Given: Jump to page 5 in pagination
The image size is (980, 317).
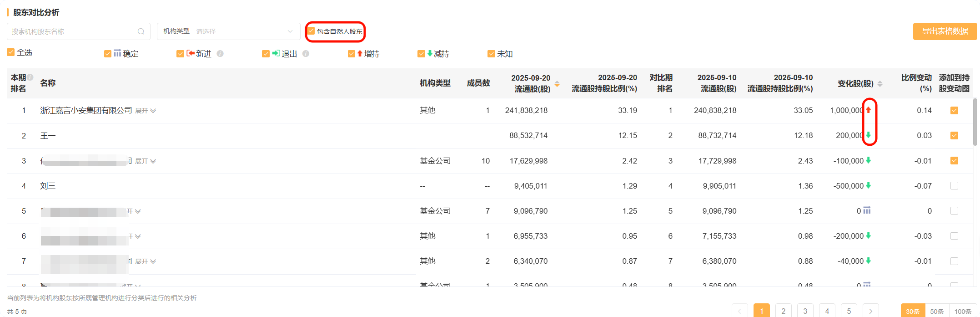Looking at the screenshot, I should (x=849, y=311).
